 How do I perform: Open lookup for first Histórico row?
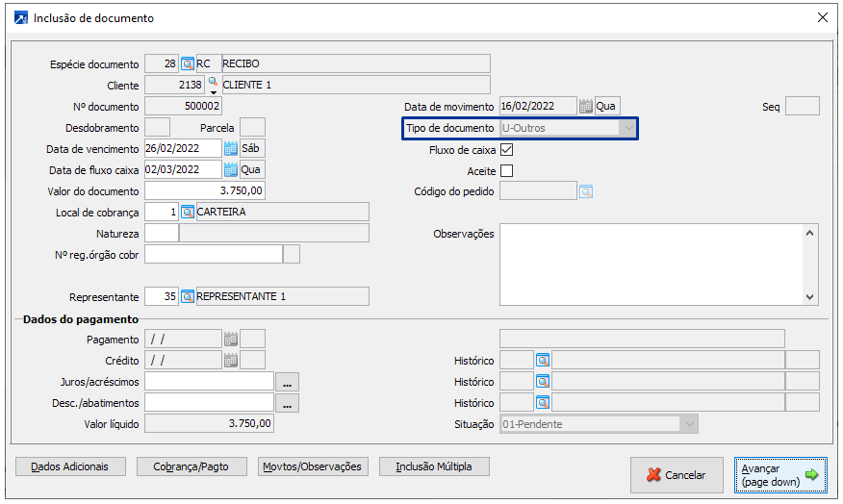tap(543, 360)
